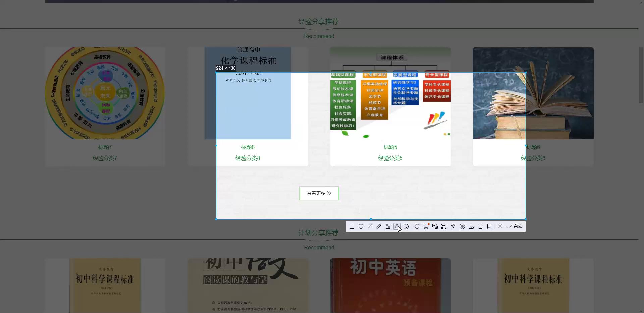Open the stacked books chalkboard thumbnail
The width and height of the screenshot is (644, 313).
point(533,93)
